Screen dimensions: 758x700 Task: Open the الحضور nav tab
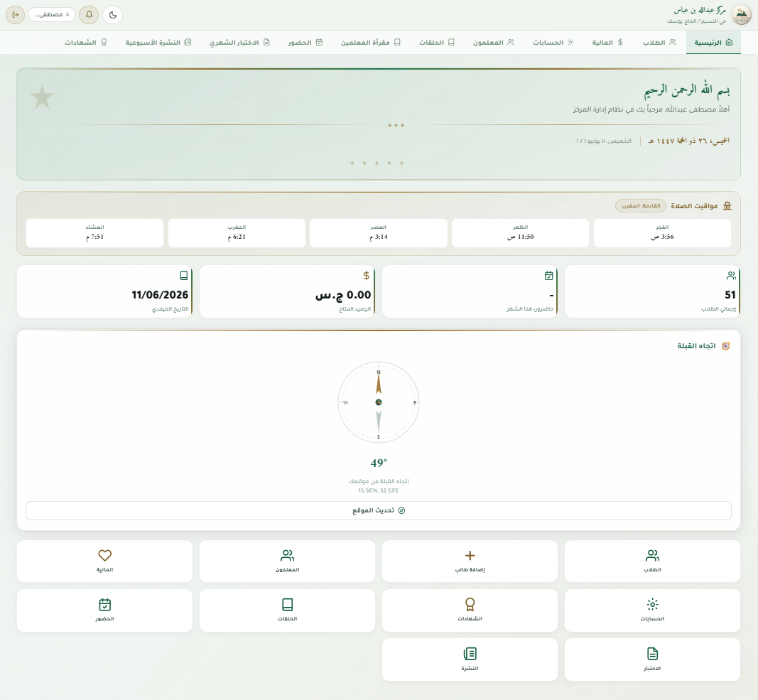point(305,43)
